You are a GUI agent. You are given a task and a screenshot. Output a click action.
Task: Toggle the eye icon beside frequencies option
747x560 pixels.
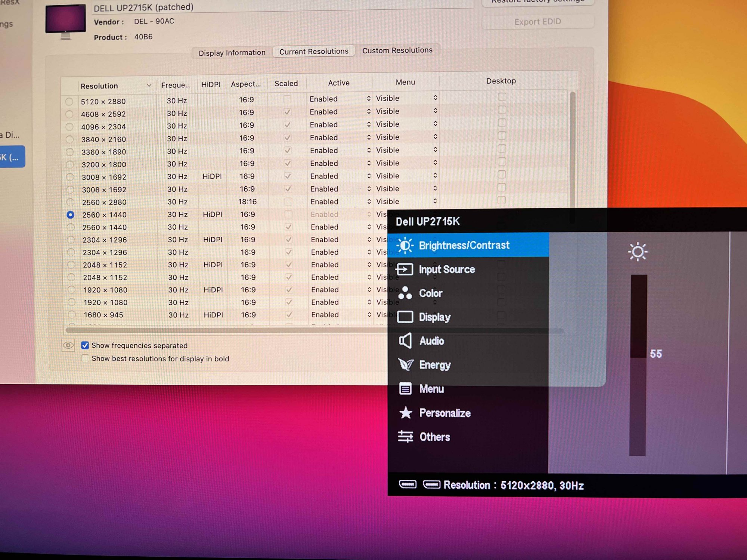pos(68,345)
